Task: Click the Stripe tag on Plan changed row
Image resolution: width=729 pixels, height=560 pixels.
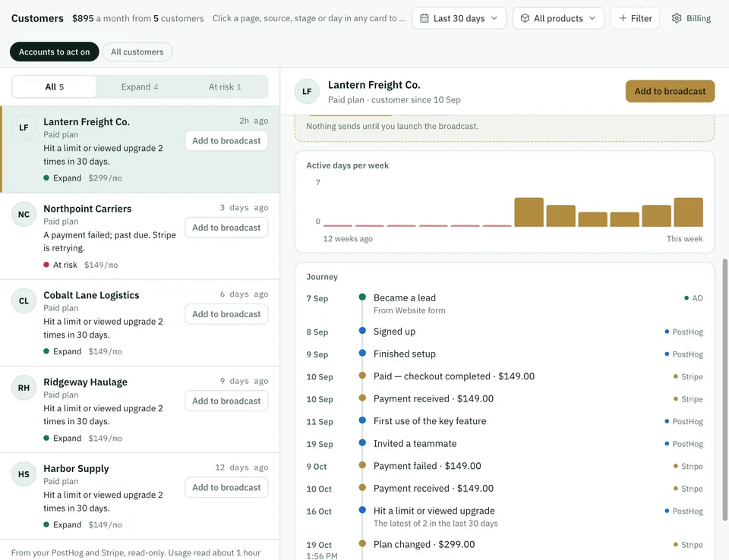Action: point(688,545)
